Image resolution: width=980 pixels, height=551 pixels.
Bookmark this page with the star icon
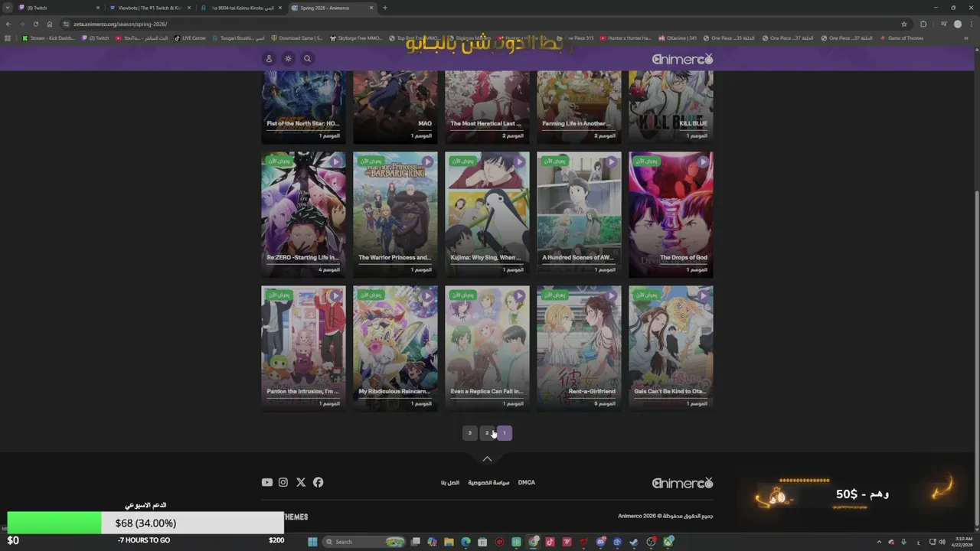pyautogui.click(x=904, y=24)
